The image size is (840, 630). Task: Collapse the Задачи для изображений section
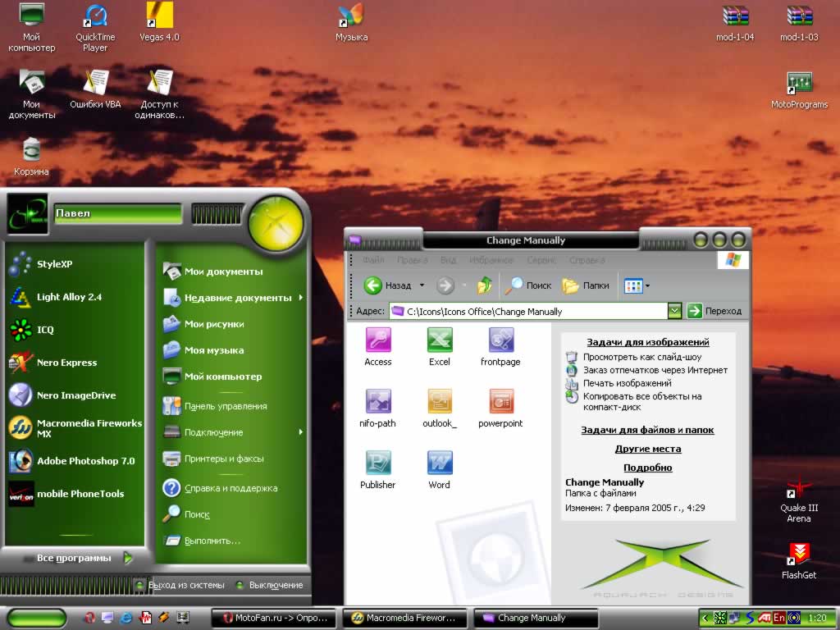click(648, 342)
